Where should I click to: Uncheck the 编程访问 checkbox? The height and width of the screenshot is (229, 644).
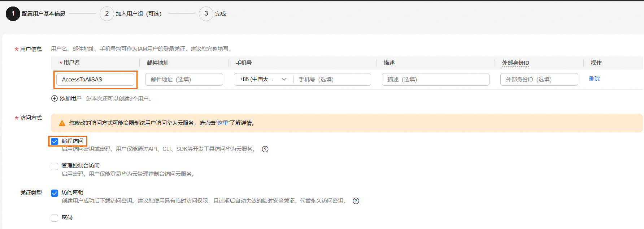(x=55, y=141)
